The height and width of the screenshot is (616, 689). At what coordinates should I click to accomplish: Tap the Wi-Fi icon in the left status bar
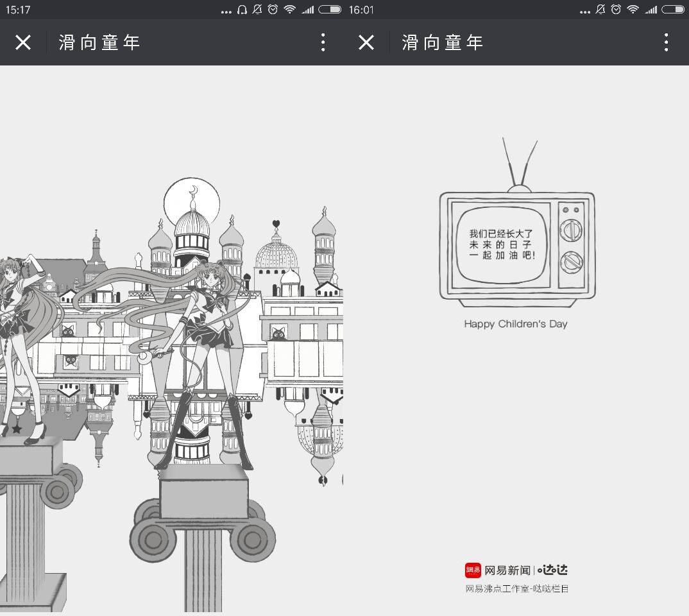[x=289, y=9]
